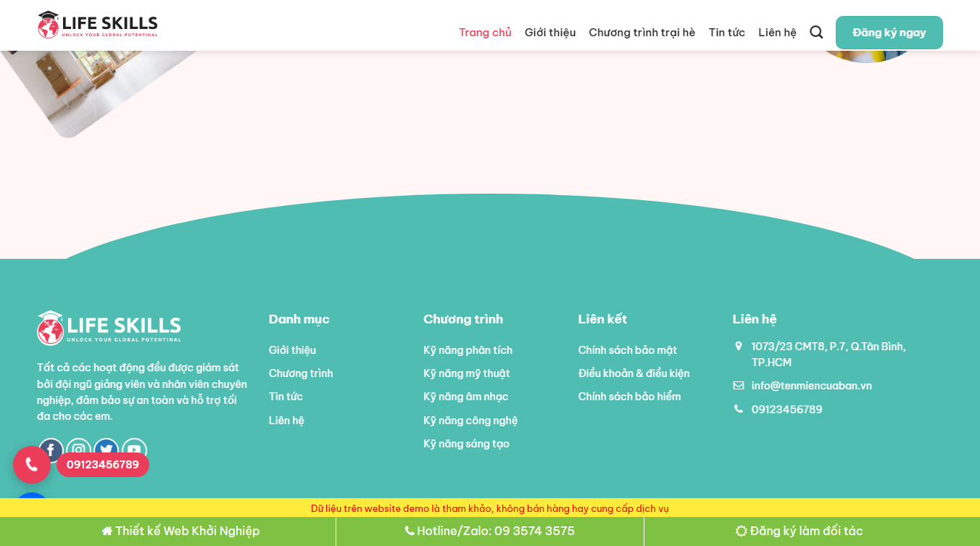The image size is (980, 546).
Task: Click the floating 09123456789 phone pill
Action: (103, 465)
